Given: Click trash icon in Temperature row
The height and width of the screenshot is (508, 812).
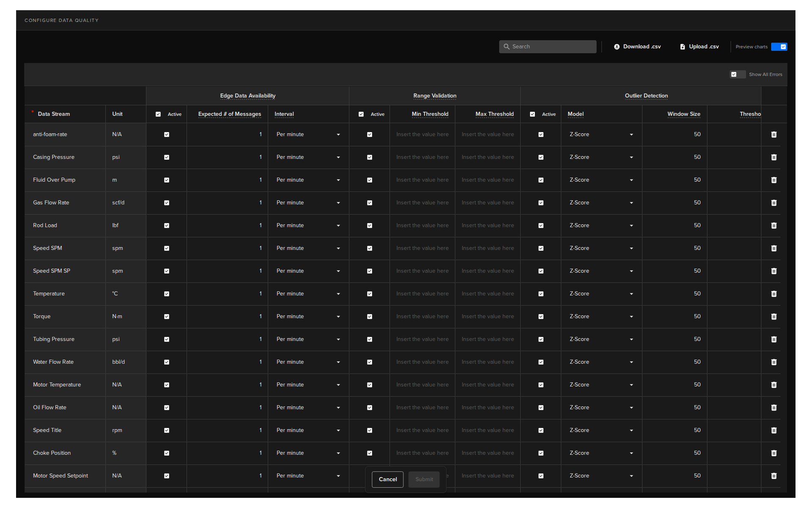Looking at the screenshot, I should 774,294.
